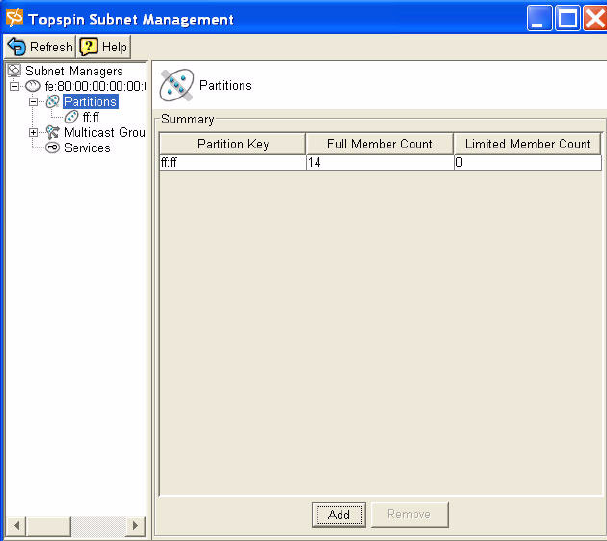
Task: Click the Refresh toolbar button
Action: pos(40,47)
